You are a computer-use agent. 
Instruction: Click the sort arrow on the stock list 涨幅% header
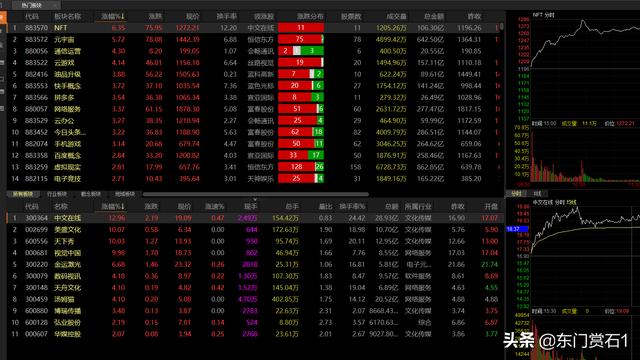tap(122, 207)
